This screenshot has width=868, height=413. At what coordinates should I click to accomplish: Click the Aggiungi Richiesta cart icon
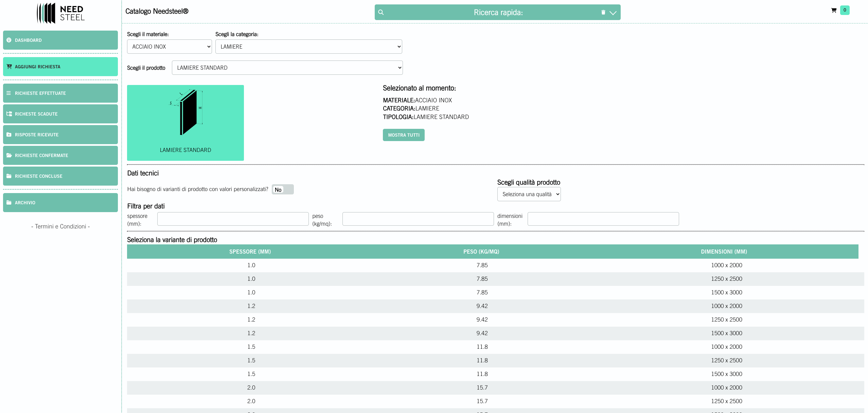tap(9, 67)
